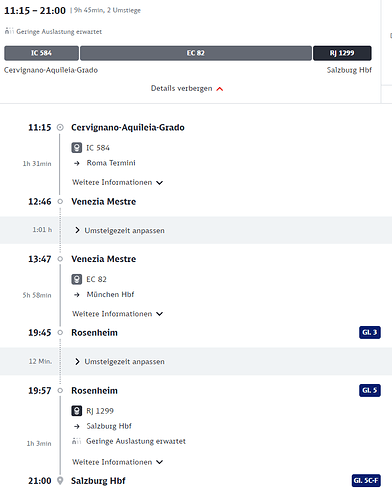
Task: Click the Salzburg Hbf arrival station name
Action: (98, 481)
